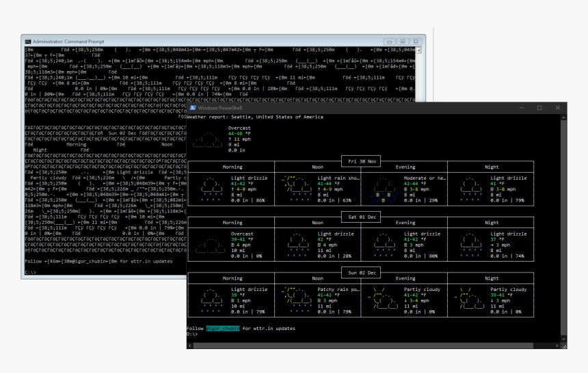
Task: Click 'Weather report: Seattle, United States of America'
Action: [x=255, y=117]
